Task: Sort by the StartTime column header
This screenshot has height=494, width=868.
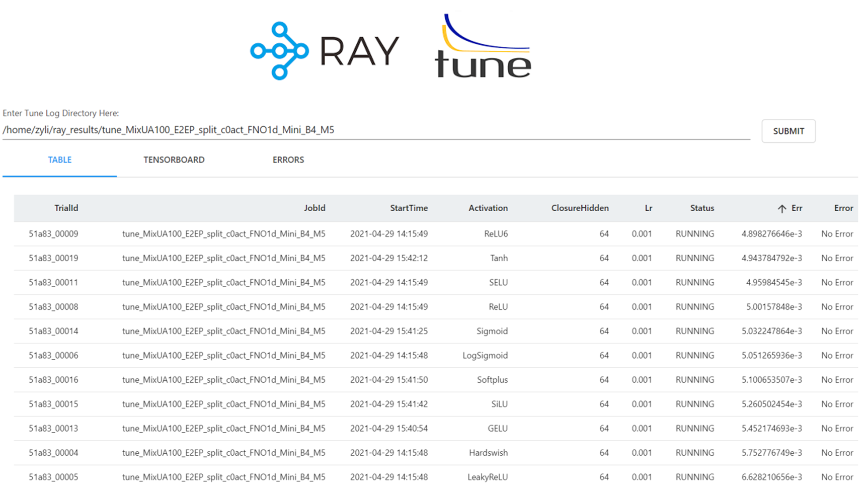Action: tap(409, 208)
